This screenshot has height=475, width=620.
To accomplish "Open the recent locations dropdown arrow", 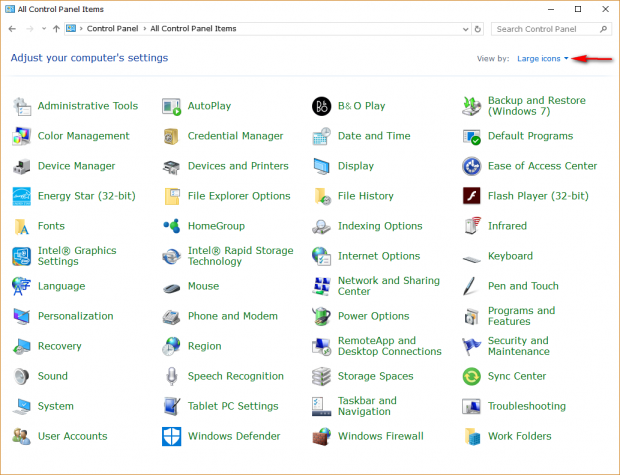I will (44, 29).
